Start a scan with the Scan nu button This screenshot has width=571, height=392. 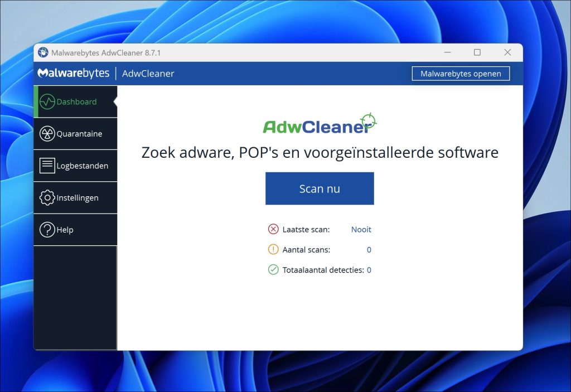tap(320, 188)
